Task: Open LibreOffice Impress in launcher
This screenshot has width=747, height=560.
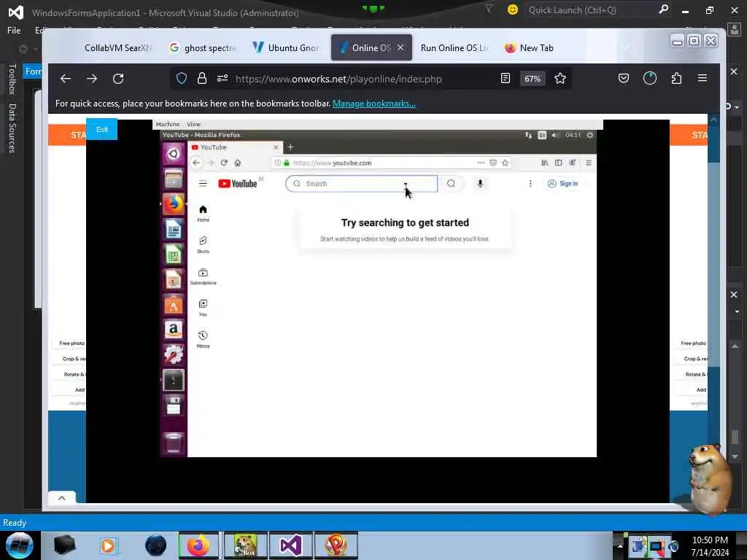Action: click(174, 280)
